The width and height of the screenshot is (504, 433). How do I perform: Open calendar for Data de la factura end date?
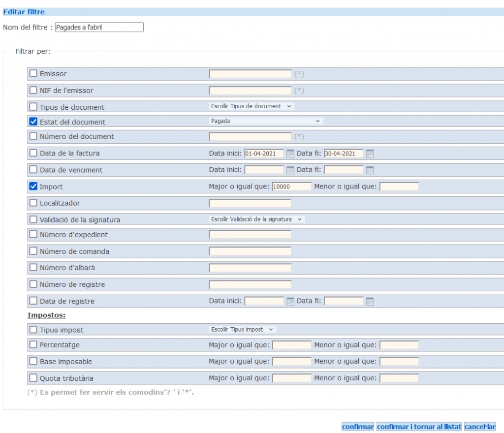click(x=370, y=154)
